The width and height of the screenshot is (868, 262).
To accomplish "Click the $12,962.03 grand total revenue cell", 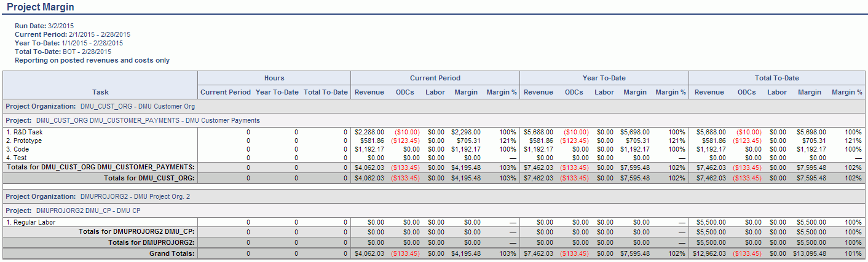I will 710,253.
